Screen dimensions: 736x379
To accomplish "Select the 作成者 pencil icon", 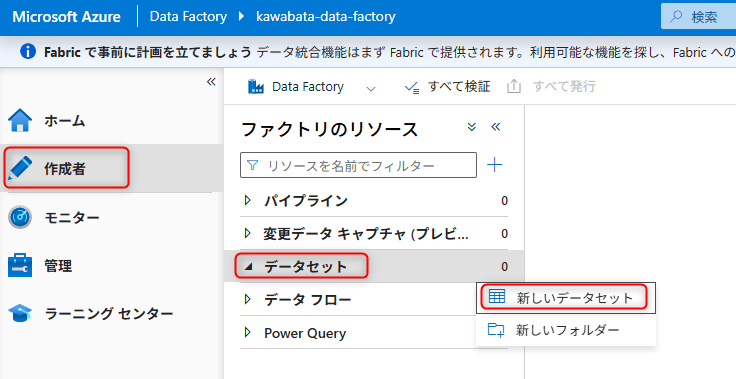I will tap(20, 168).
